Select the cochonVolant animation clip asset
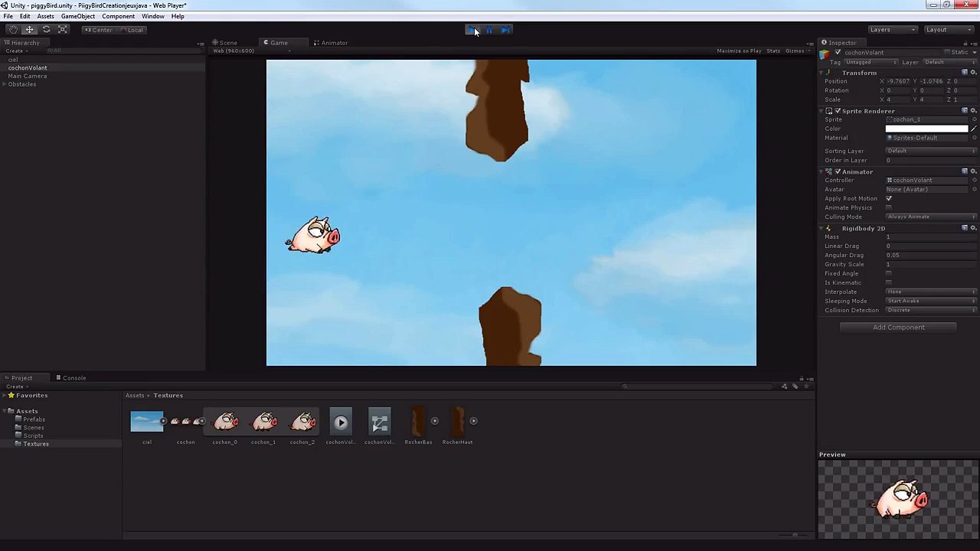 pyautogui.click(x=341, y=422)
